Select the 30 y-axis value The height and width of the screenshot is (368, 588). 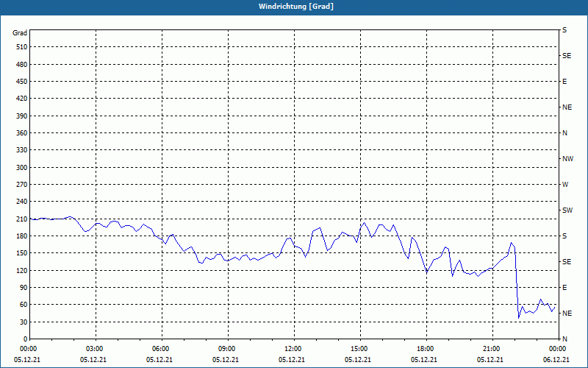coord(24,322)
